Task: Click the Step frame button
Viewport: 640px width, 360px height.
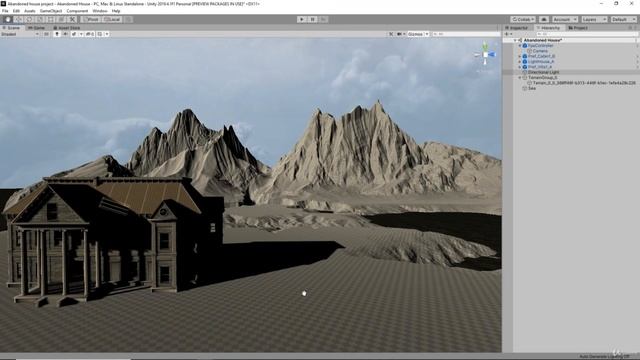Action: pyautogui.click(x=323, y=19)
